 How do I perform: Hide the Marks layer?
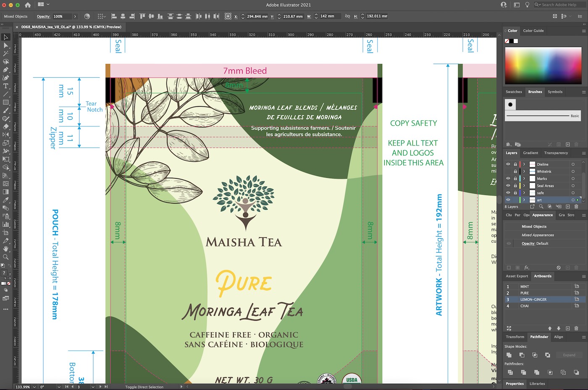[508, 179]
